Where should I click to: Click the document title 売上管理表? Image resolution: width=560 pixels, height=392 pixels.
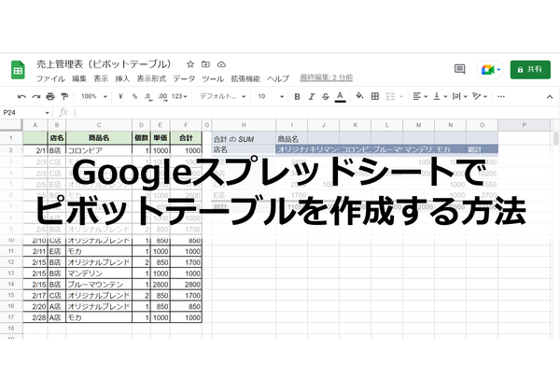pos(104,64)
